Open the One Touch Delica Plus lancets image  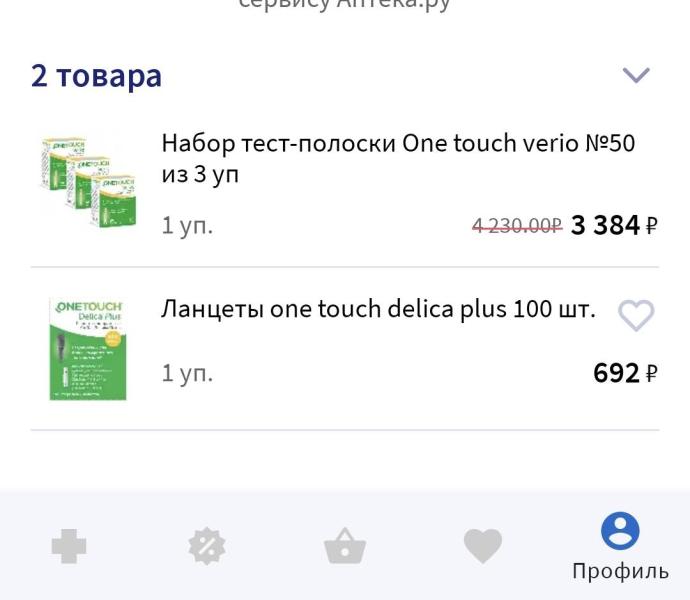(88, 349)
